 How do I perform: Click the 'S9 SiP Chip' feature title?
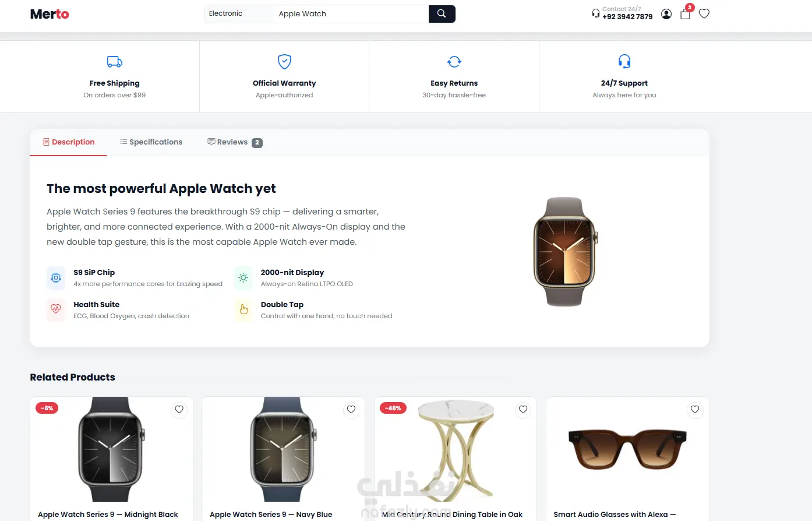(94, 272)
